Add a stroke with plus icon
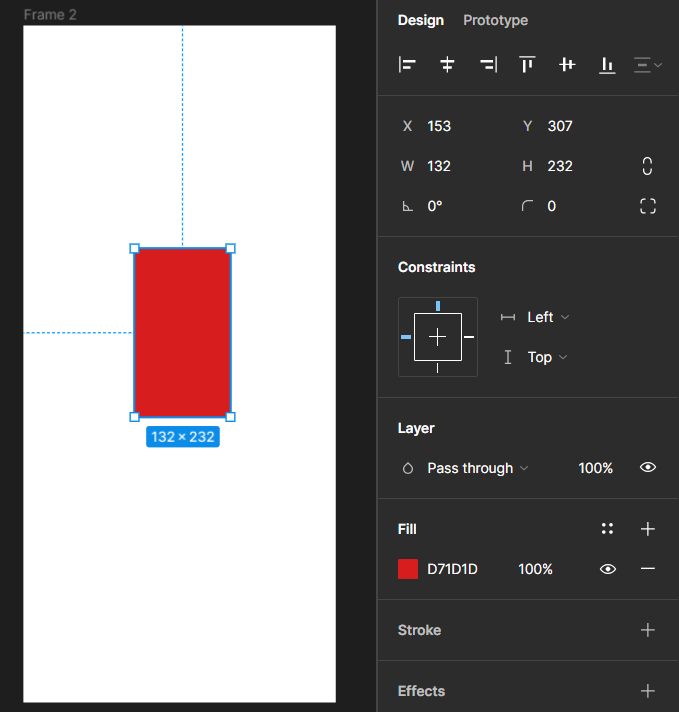Image resolution: width=679 pixels, height=712 pixels. (648, 630)
